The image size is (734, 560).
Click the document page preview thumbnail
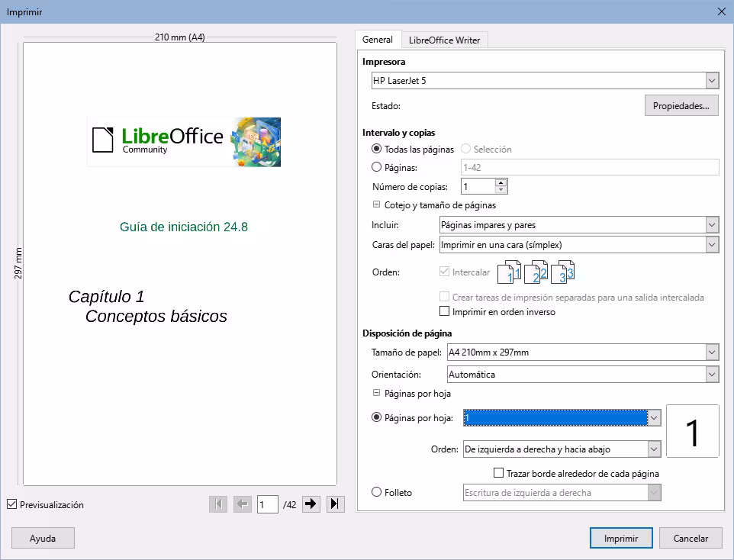click(x=180, y=264)
